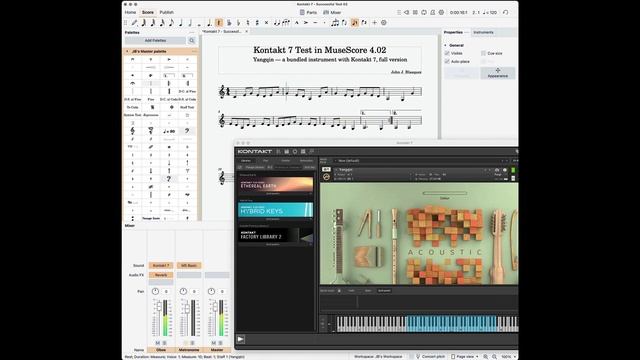Open the Automation tab in Kontakt
This screenshot has width=640, height=360.
(306, 161)
